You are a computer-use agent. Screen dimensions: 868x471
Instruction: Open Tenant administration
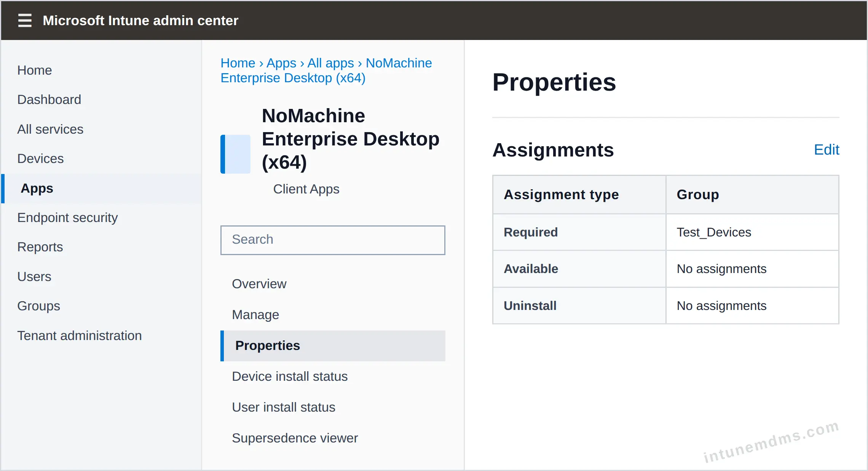tap(80, 335)
